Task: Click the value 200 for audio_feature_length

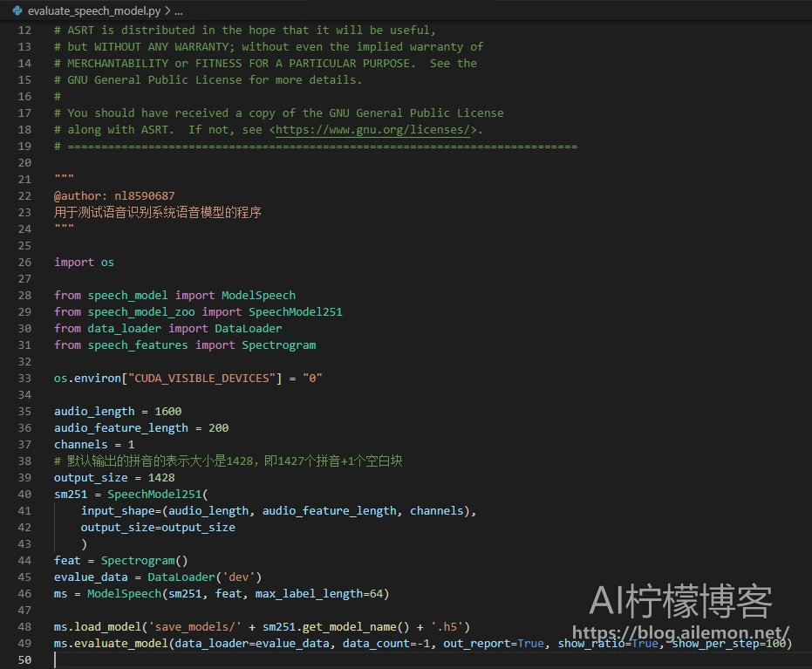Action: coord(219,427)
